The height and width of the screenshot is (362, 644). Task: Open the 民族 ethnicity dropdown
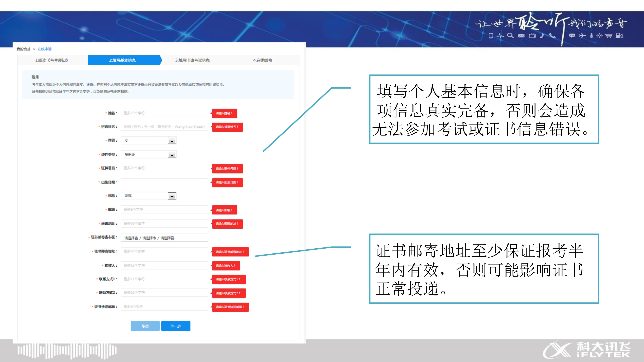coord(172,196)
